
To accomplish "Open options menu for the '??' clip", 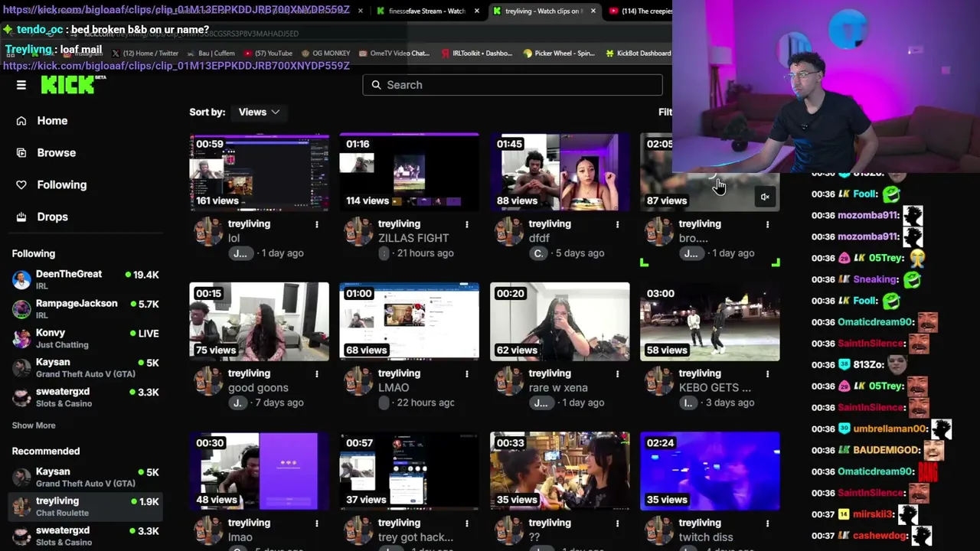I will point(617,523).
